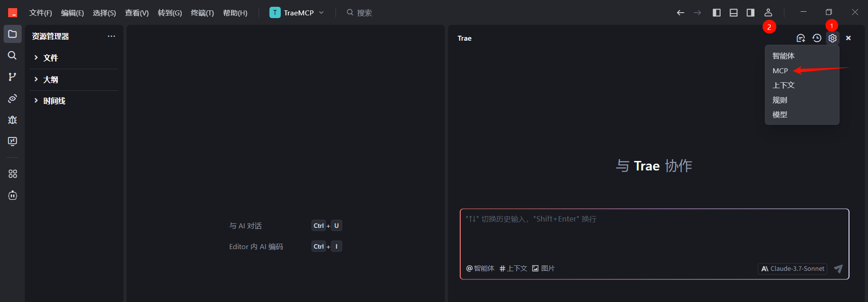Open the Extensions grid icon
Viewport: 868px width, 302px height.
coord(13,174)
